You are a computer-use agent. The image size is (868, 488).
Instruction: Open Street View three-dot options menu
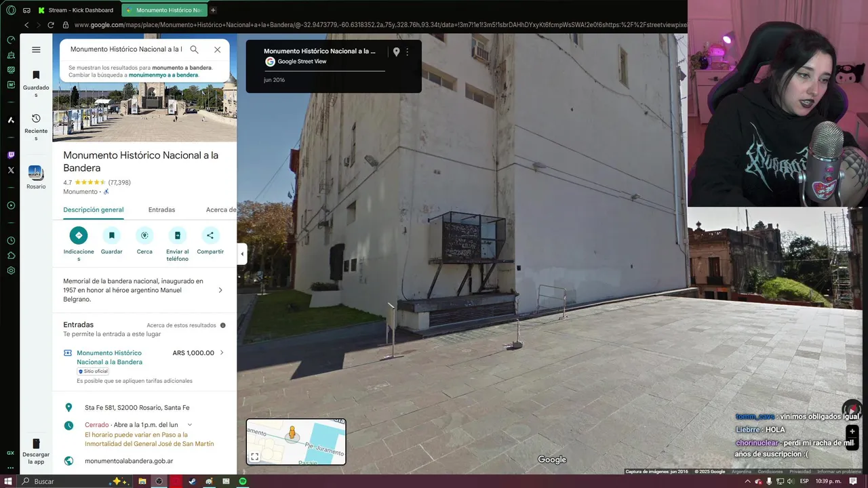[x=407, y=52]
